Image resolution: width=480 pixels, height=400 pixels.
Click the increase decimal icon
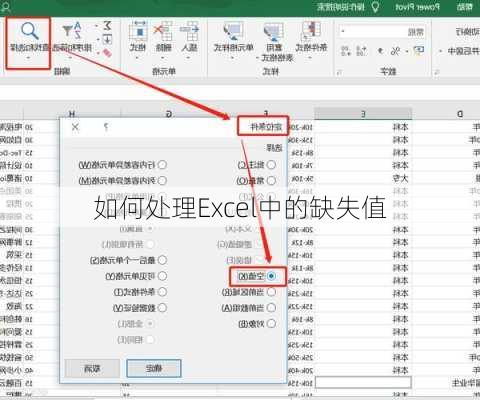pyautogui.click(x=361, y=51)
